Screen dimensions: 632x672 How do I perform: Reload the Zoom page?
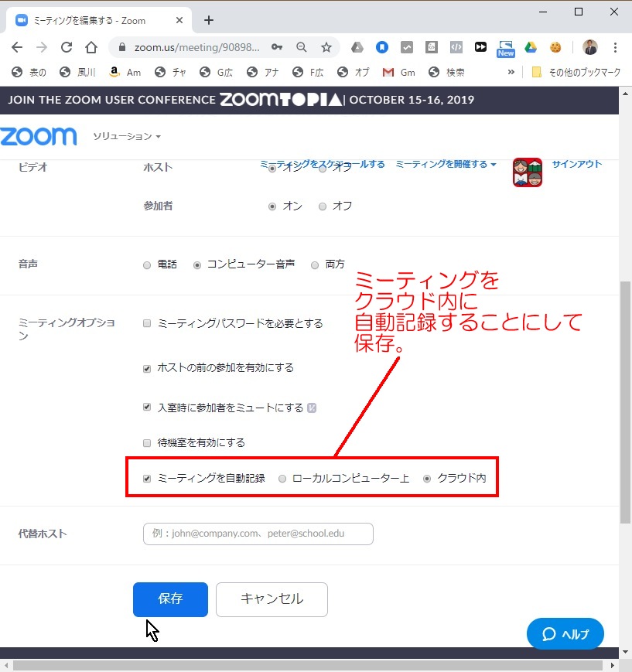(67, 47)
